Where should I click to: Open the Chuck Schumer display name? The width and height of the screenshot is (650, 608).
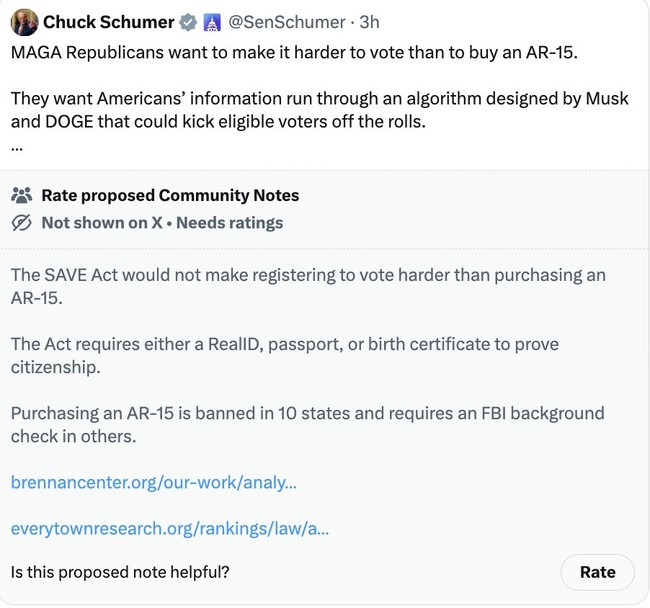click(x=108, y=22)
